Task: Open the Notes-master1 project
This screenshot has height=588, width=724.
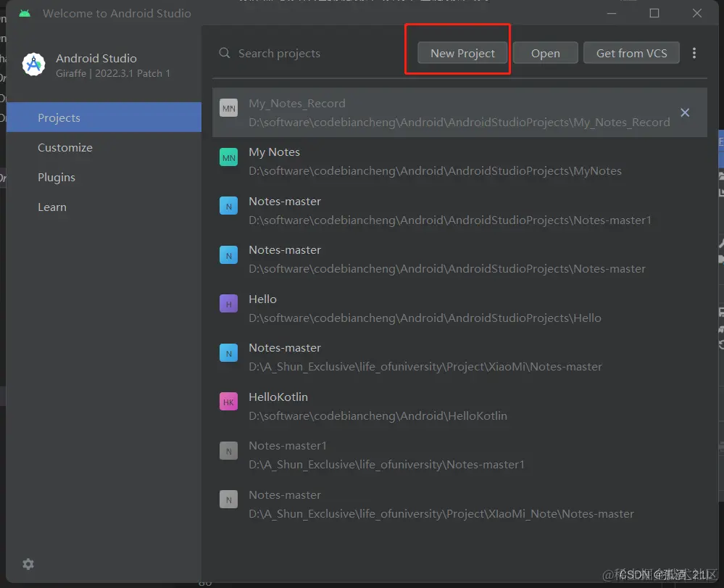Action: [459, 455]
